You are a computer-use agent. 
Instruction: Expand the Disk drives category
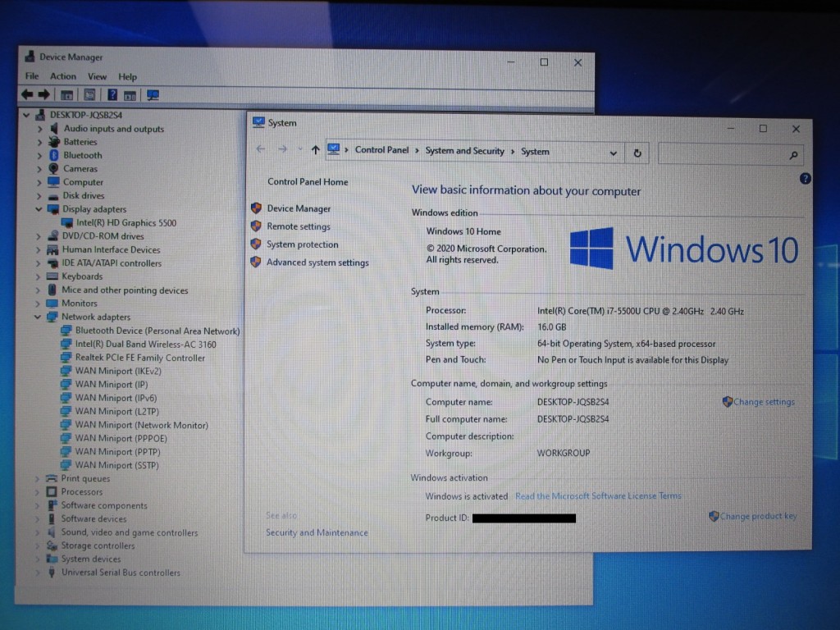pos(39,195)
